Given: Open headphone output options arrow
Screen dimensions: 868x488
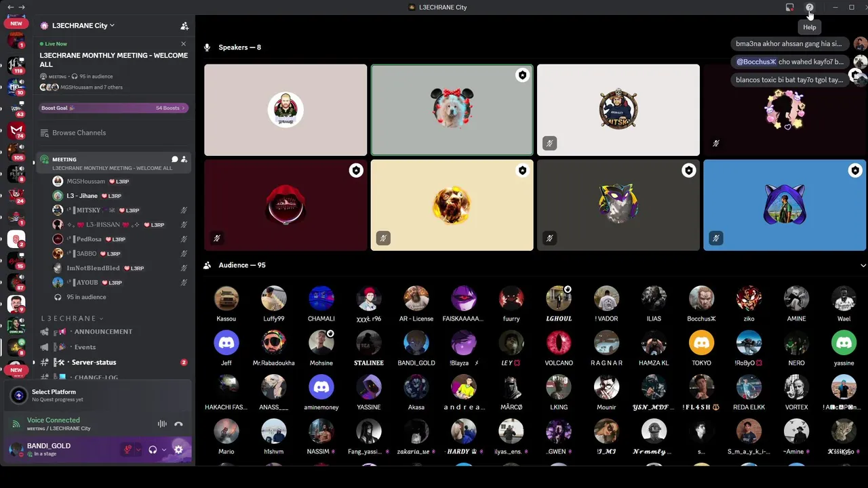Looking at the screenshot, I should pyautogui.click(x=163, y=449).
